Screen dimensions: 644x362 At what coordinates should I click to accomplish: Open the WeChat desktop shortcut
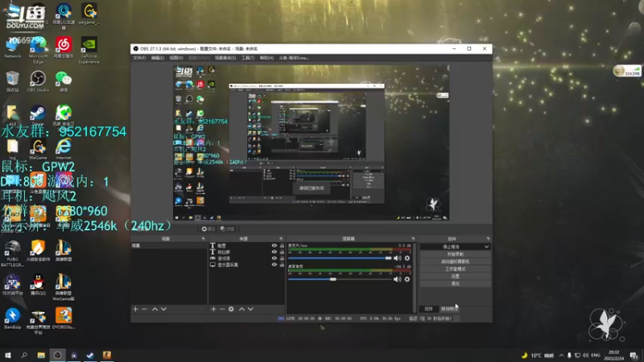[x=64, y=81]
